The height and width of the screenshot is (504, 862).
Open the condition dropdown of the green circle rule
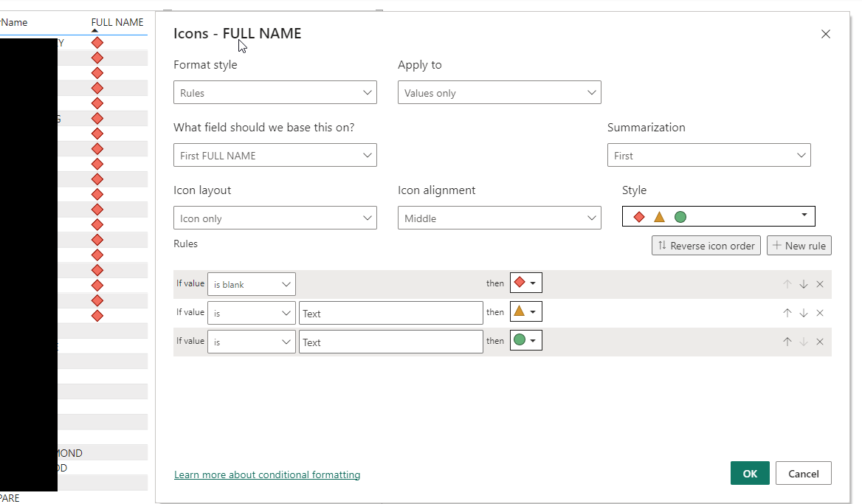tap(251, 342)
